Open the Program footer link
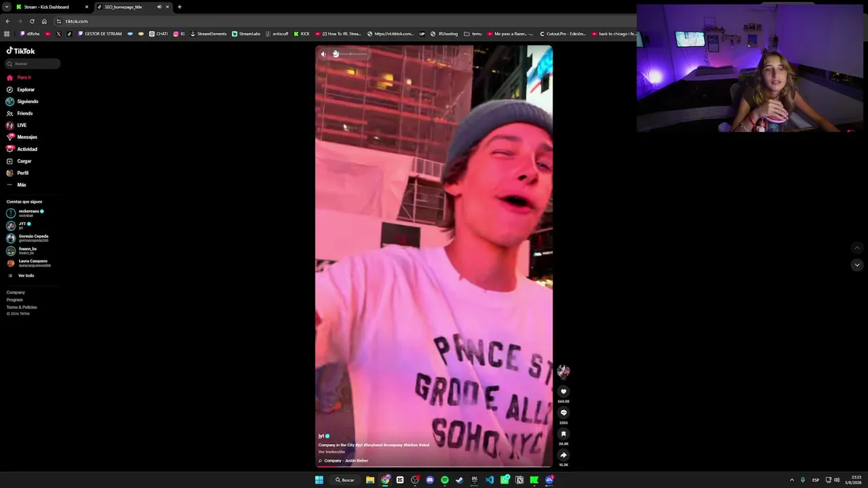 (x=15, y=300)
